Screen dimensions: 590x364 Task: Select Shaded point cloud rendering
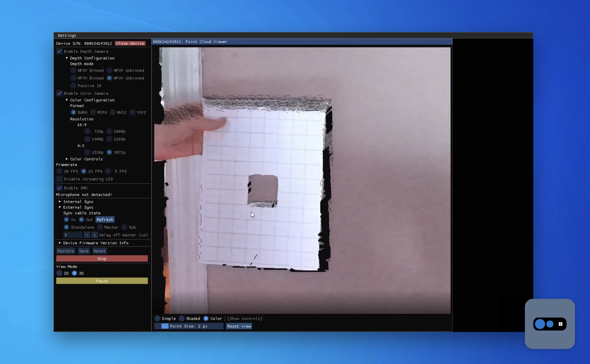[x=182, y=318]
